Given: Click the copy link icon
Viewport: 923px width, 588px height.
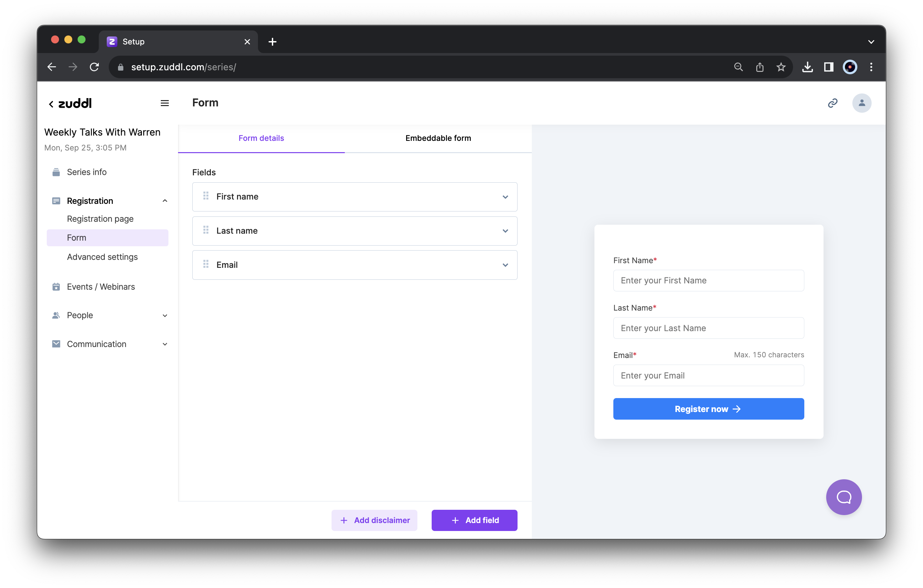Looking at the screenshot, I should point(833,102).
